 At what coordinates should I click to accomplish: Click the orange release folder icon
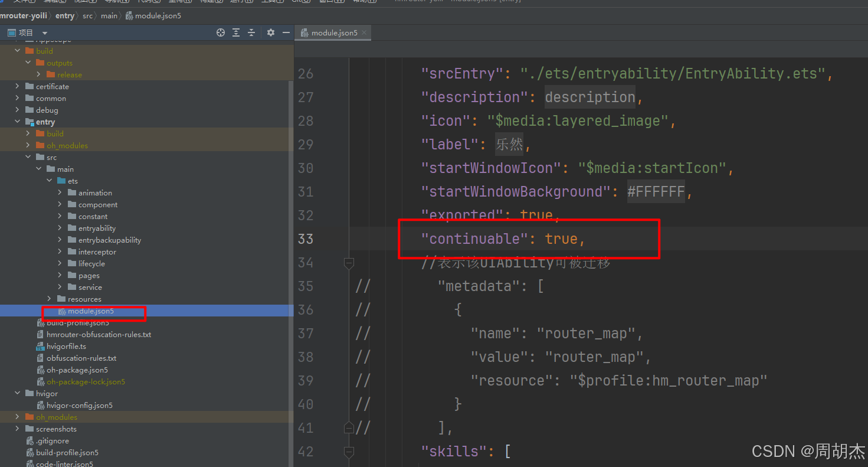pos(51,74)
